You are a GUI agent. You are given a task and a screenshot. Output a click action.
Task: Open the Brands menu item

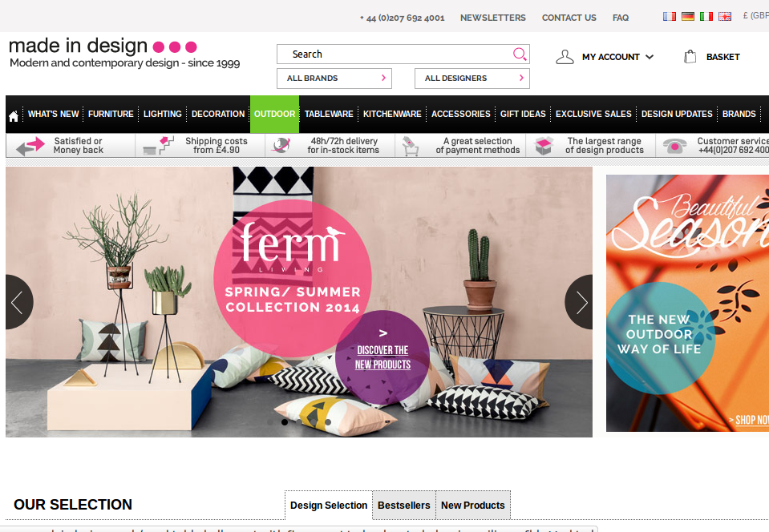pos(739,114)
